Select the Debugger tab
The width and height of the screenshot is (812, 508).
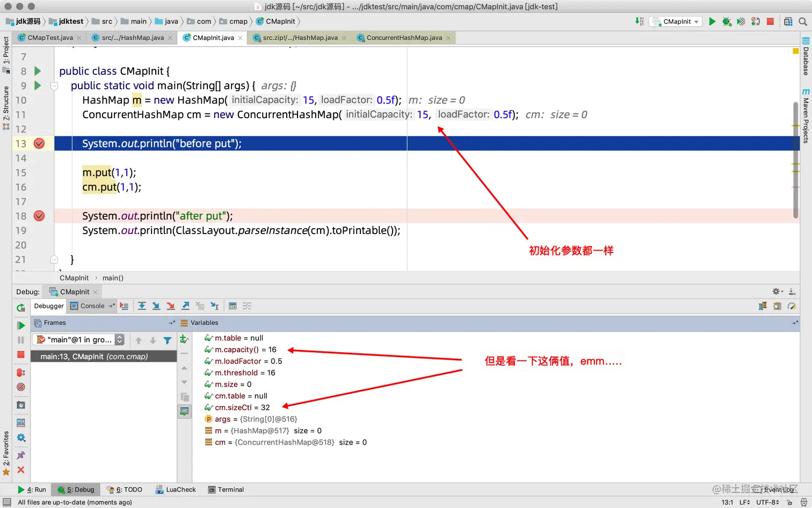49,306
